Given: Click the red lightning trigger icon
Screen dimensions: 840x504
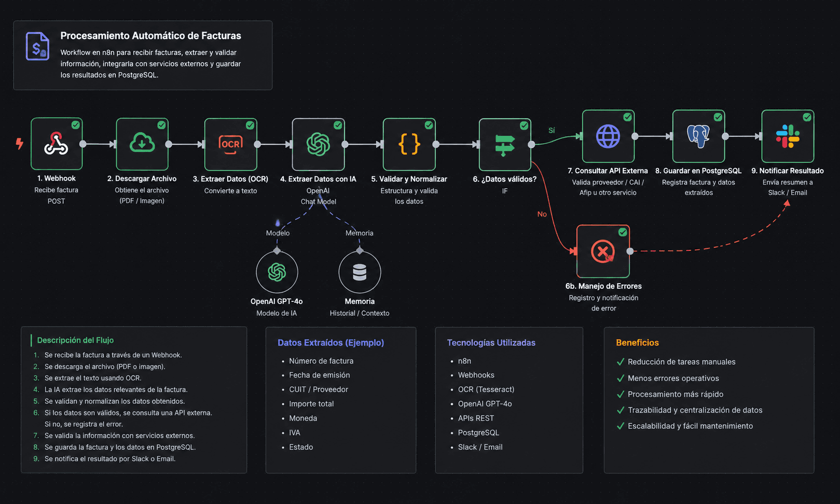Looking at the screenshot, I should point(20,144).
